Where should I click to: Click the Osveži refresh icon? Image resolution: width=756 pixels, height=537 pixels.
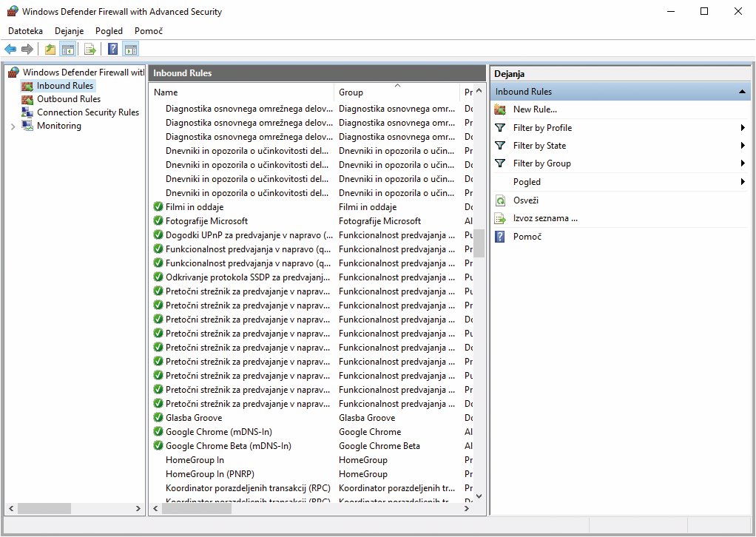[x=501, y=200]
